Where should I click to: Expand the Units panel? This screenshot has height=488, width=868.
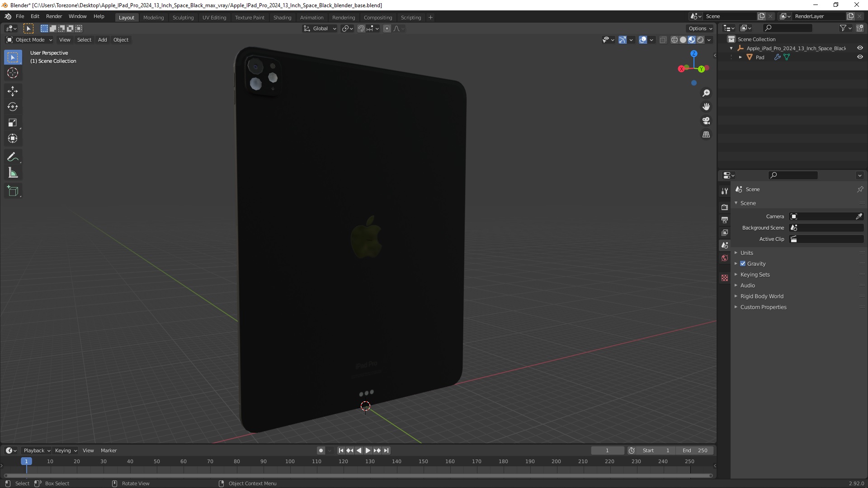pyautogui.click(x=747, y=253)
